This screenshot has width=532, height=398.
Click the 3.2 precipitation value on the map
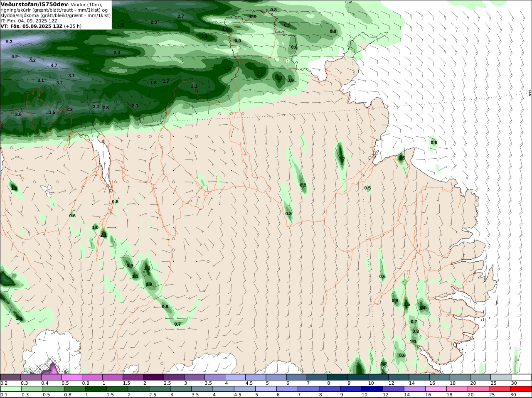pyautogui.click(x=59, y=83)
